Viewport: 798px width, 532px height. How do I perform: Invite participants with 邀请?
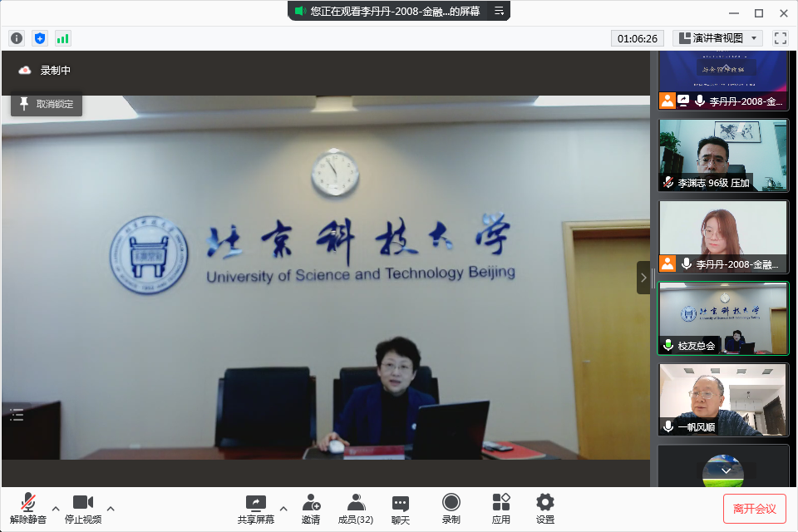pos(311,509)
